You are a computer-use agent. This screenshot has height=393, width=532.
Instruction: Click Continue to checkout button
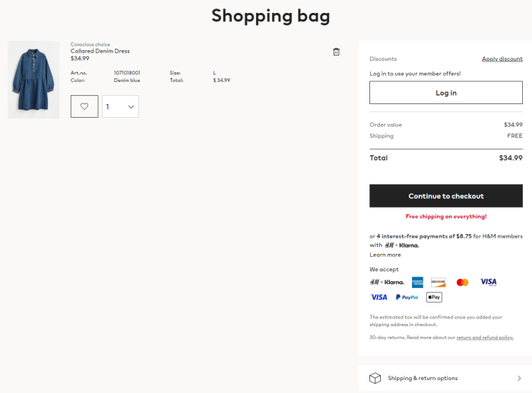coord(446,196)
